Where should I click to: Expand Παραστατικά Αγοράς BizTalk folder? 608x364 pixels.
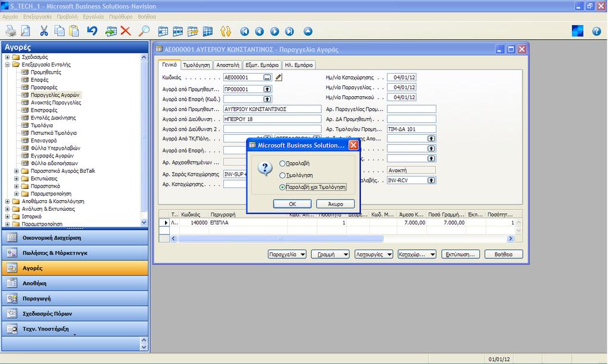click(16, 171)
